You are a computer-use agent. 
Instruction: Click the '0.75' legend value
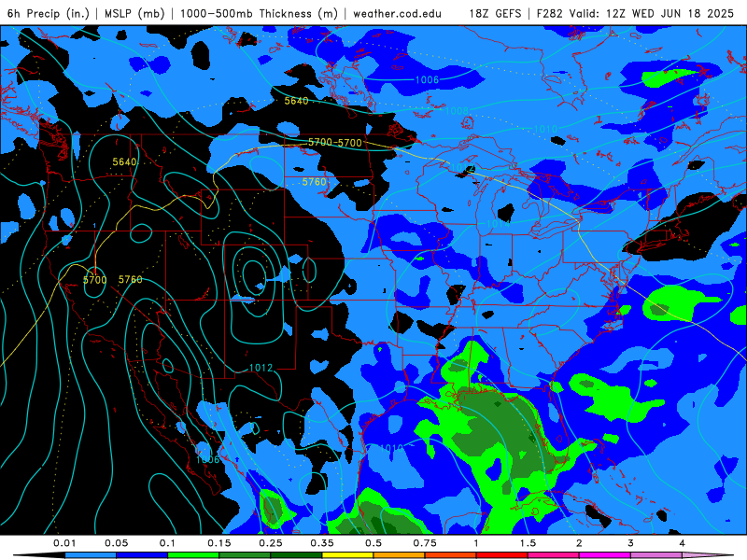click(425, 543)
